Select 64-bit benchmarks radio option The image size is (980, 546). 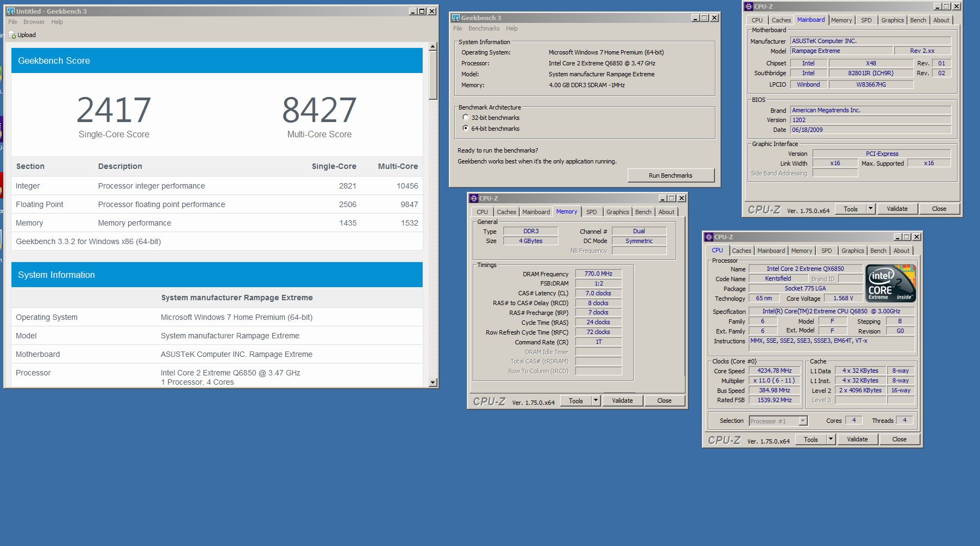(x=465, y=129)
